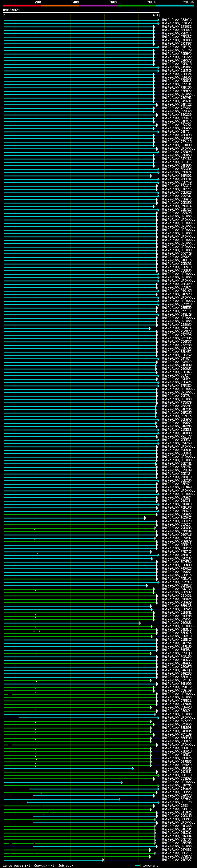Click the UniRef100_A9RHY0 label
The width and height of the screenshot is (197, 868).
[176, 54]
